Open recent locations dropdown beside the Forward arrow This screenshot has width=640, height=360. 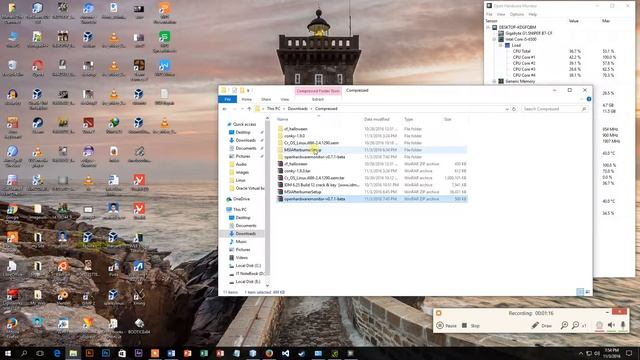pos(242,109)
